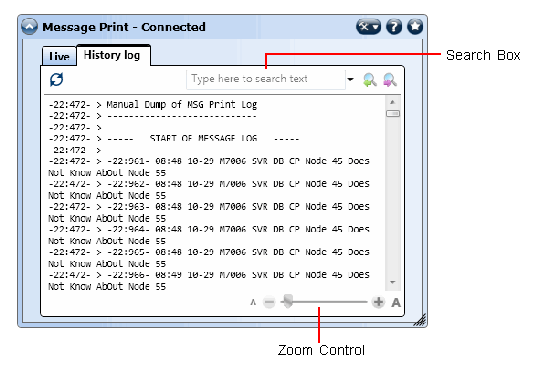Select the History log tab
Screen dimensions: 537x367
click(113, 55)
